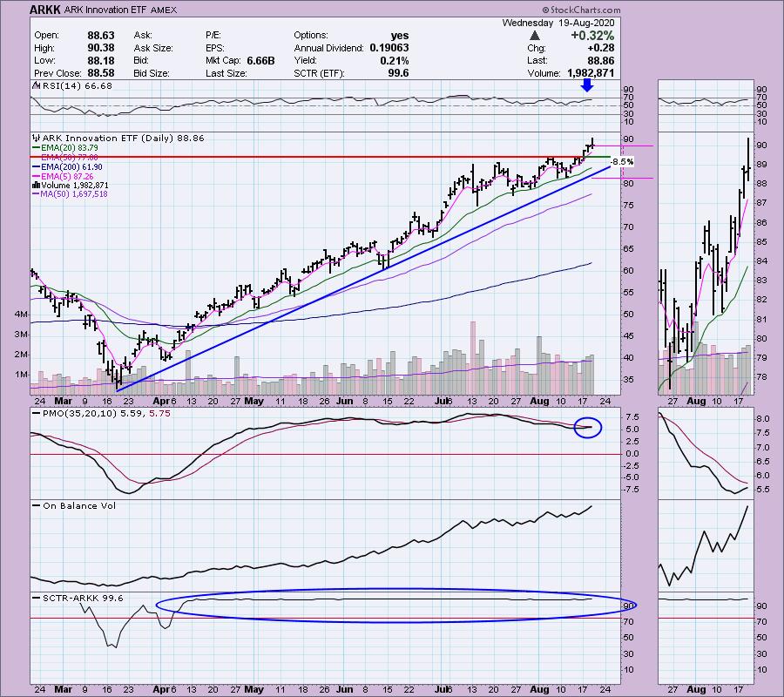784x697 pixels.
Task: Select the Prev Close value 88.58
Action: [x=101, y=73]
